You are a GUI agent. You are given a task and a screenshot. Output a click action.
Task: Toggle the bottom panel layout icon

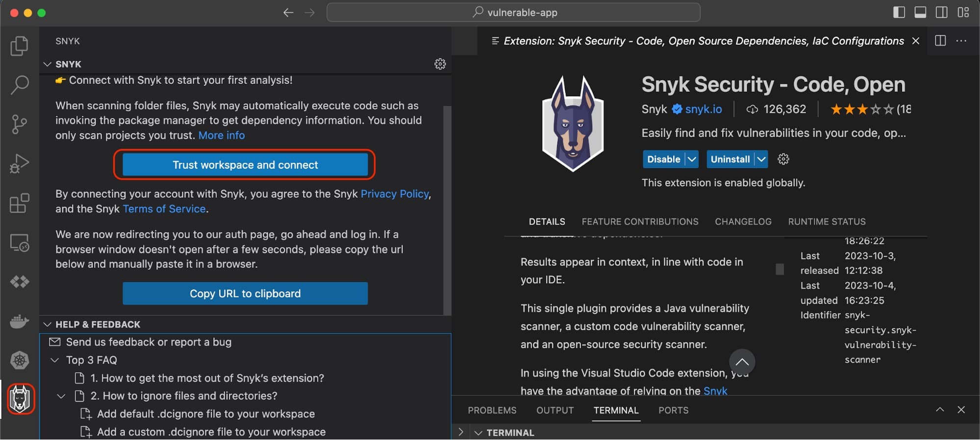point(920,12)
